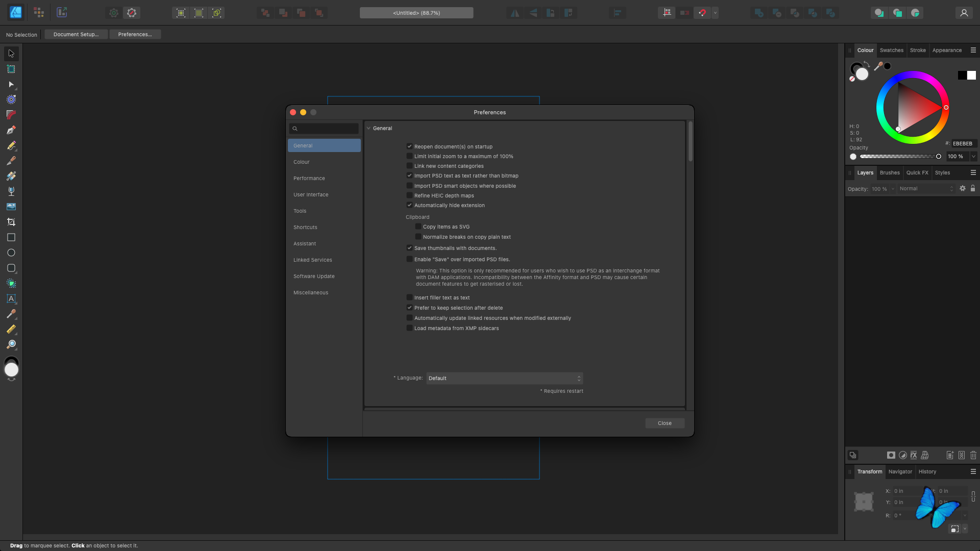This screenshot has width=980, height=551.
Task: Open the Transform panel options menu
Action: (x=973, y=471)
